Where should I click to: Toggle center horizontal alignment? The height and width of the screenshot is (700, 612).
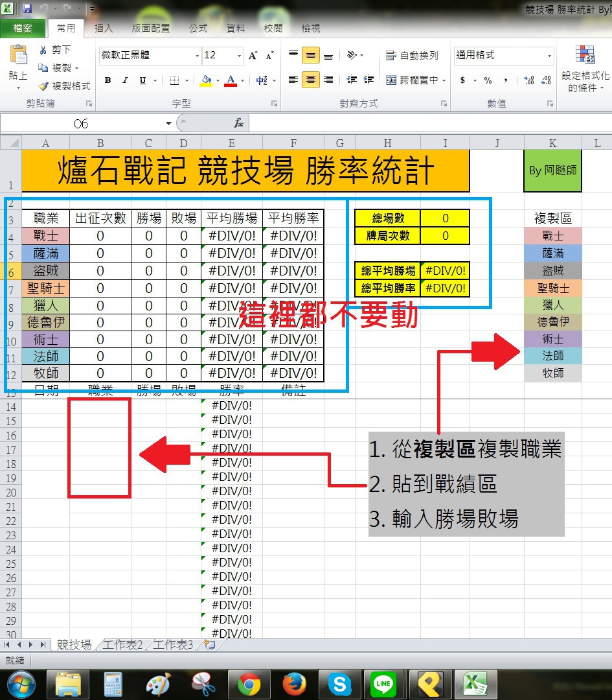coord(310,80)
